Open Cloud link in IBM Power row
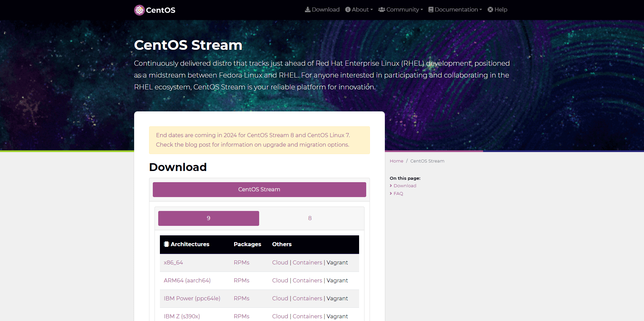This screenshot has height=321, width=644. pyautogui.click(x=280, y=298)
